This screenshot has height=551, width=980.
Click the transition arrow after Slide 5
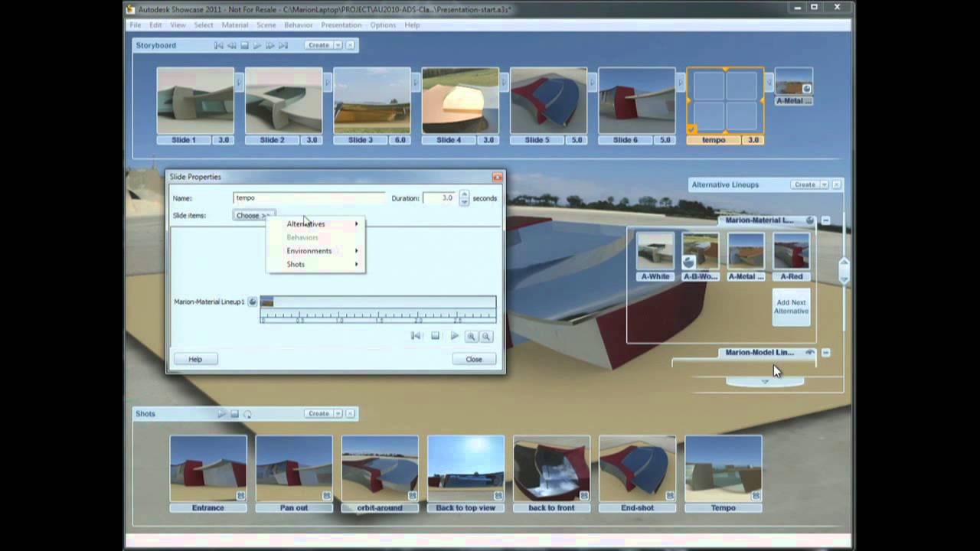pyautogui.click(x=593, y=82)
